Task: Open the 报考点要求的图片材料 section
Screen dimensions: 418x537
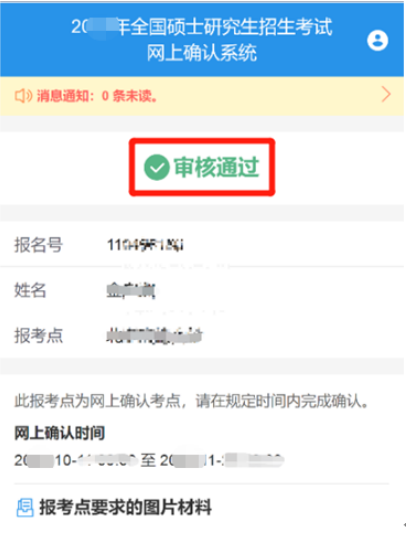Action: pyautogui.click(x=125, y=507)
